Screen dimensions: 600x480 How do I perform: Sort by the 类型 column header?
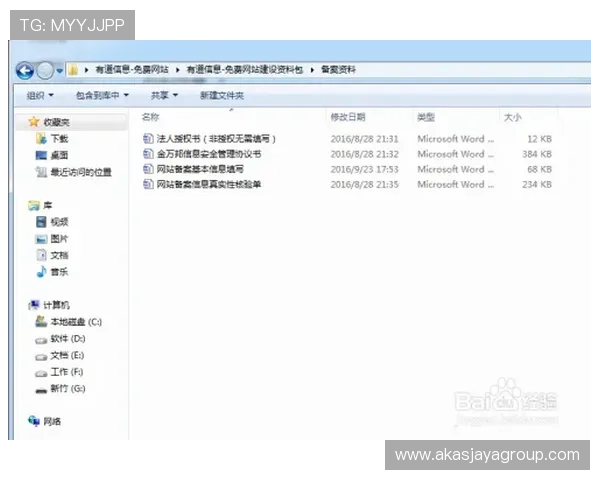coord(426,117)
